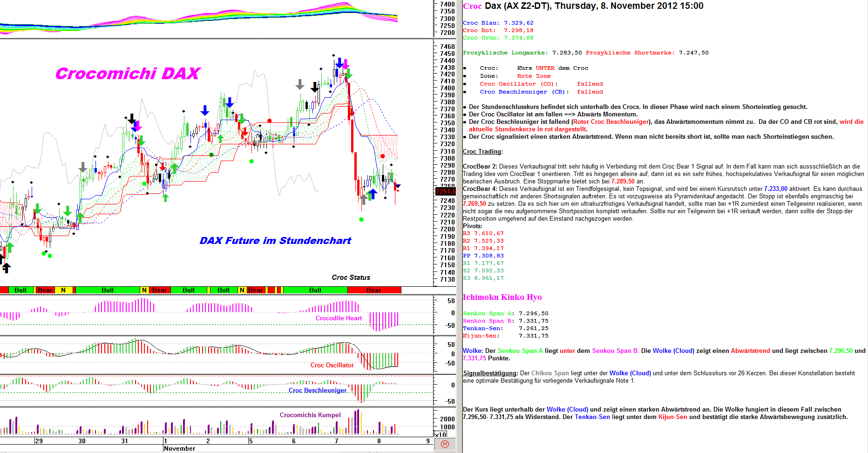Click the Crocomichis Kumpel volume label

(310, 415)
